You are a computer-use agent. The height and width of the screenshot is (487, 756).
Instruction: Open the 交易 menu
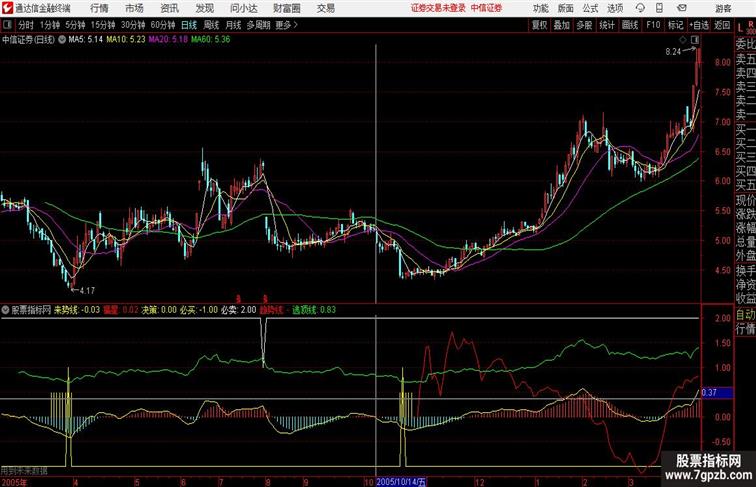click(x=325, y=8)
